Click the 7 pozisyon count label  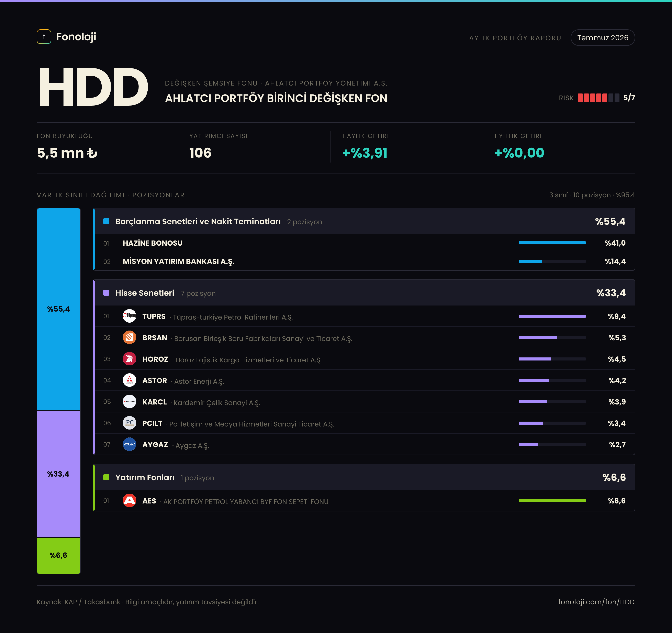(198, 293)
